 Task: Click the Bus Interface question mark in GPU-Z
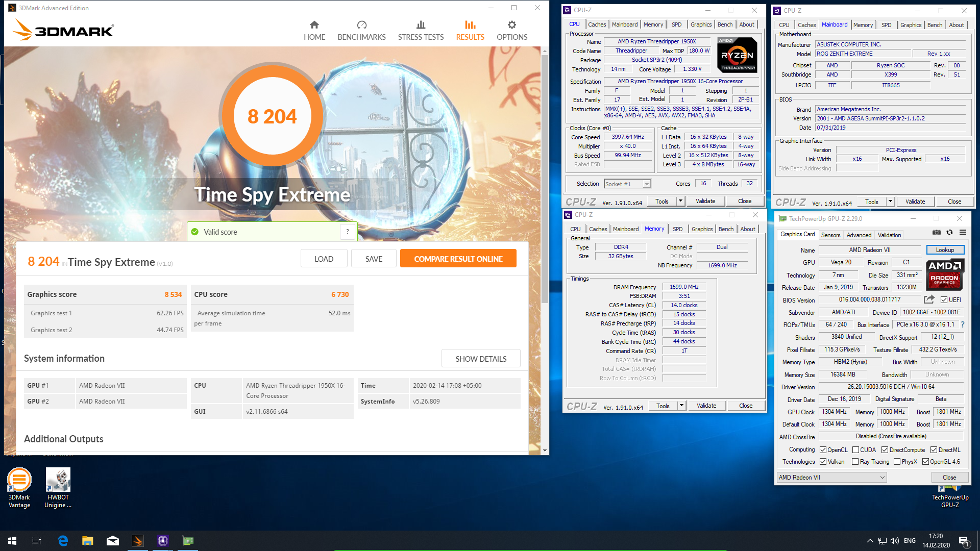963,324
